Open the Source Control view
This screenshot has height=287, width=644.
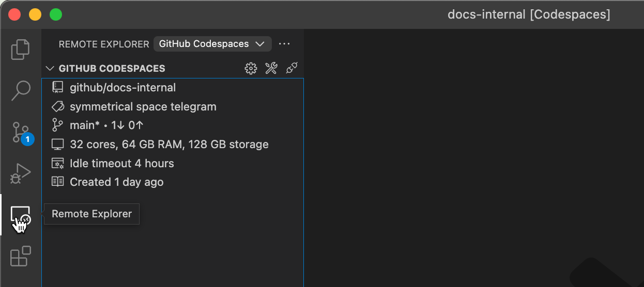point(21,132)
